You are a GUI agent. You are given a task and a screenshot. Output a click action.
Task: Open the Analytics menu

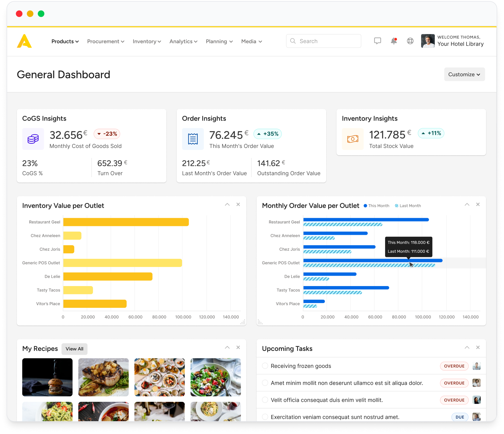tap(183, 41)
